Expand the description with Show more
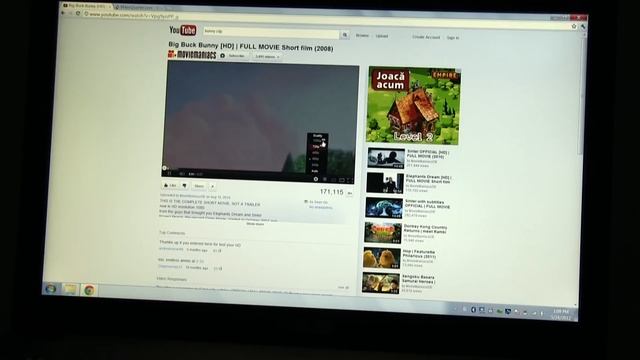 point(255,224)
